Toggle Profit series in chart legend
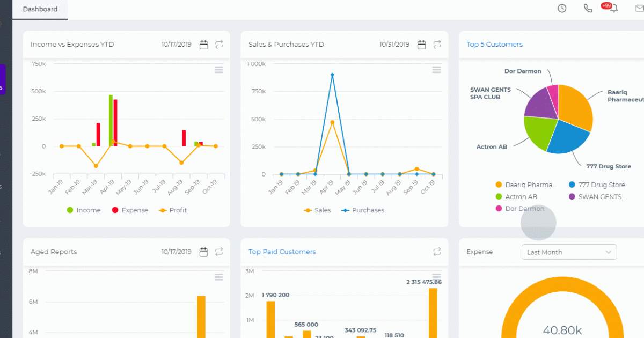The image size is (644, 338). (172, 210)
